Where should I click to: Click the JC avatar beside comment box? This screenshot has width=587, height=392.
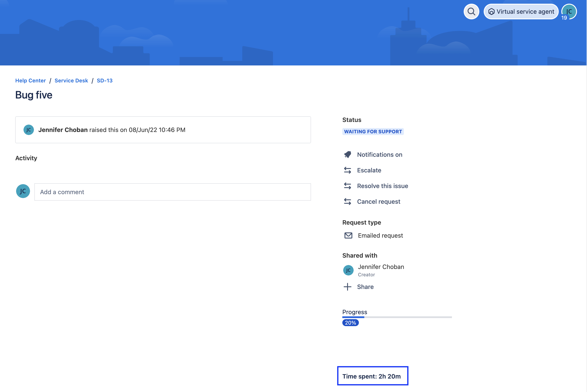coord(23,191)
